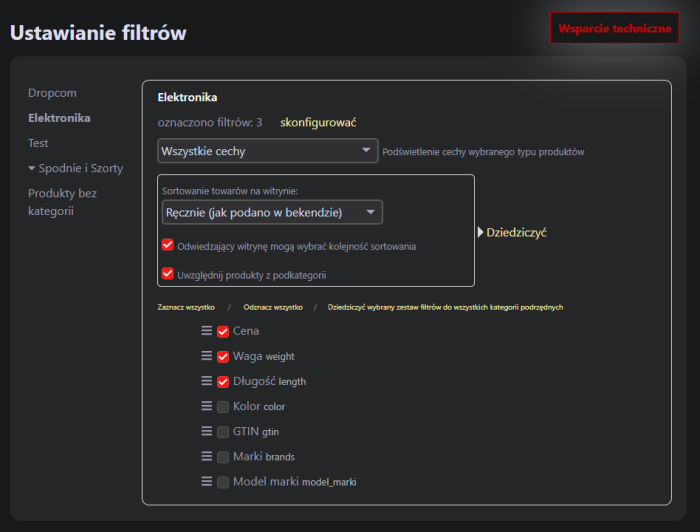The width and height of the screenshot is (700, 532).
Task: Click the drag handle icon beside Kolor
Action: 207,406
